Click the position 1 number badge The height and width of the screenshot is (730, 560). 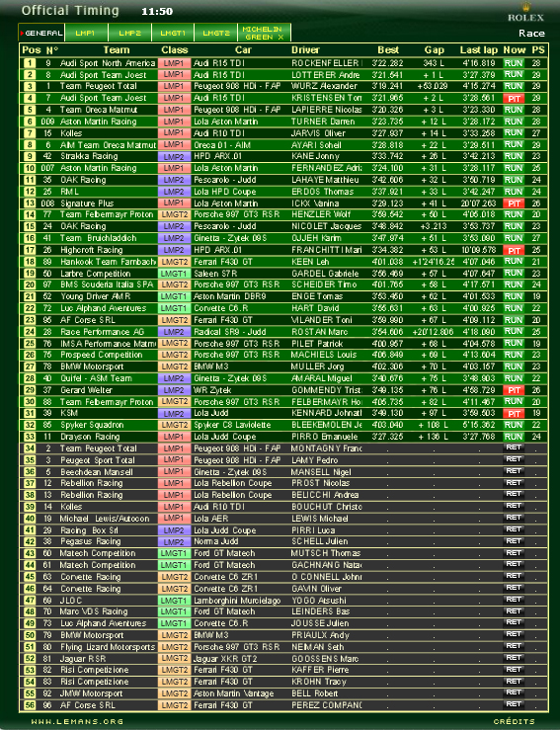point(30,63)
